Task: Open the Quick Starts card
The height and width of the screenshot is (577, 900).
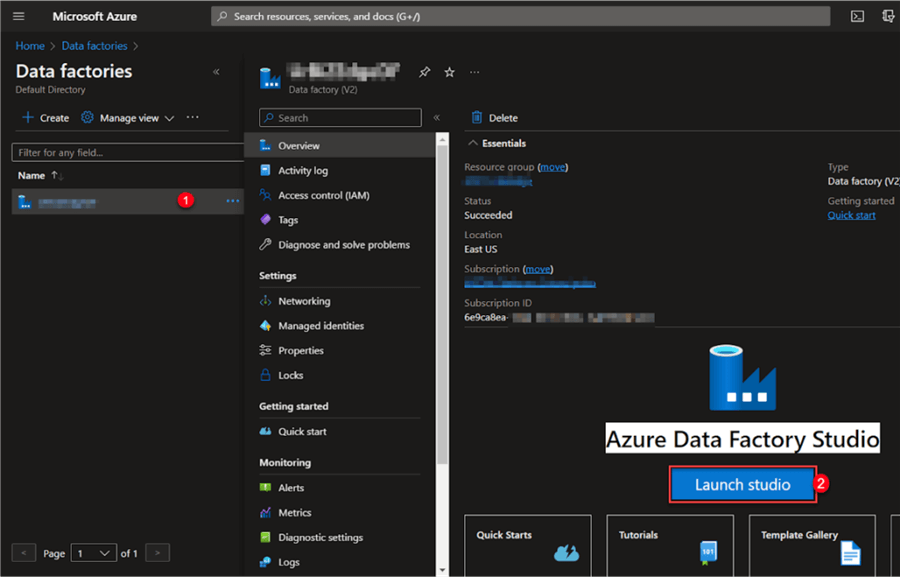Action: tap(527, 545)
